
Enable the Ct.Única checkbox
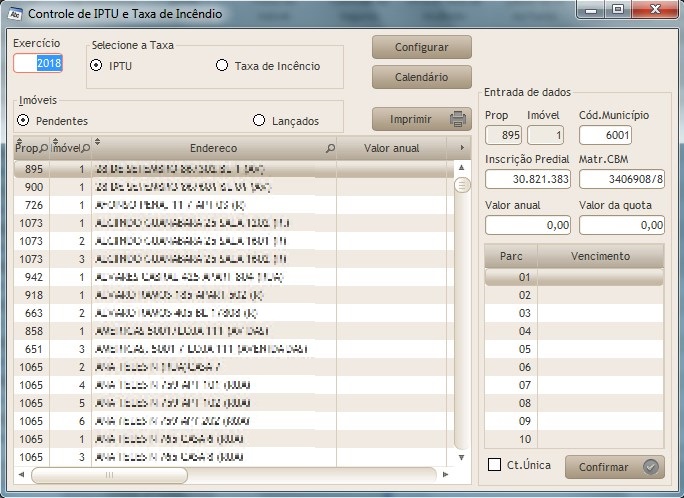(494, 465)
